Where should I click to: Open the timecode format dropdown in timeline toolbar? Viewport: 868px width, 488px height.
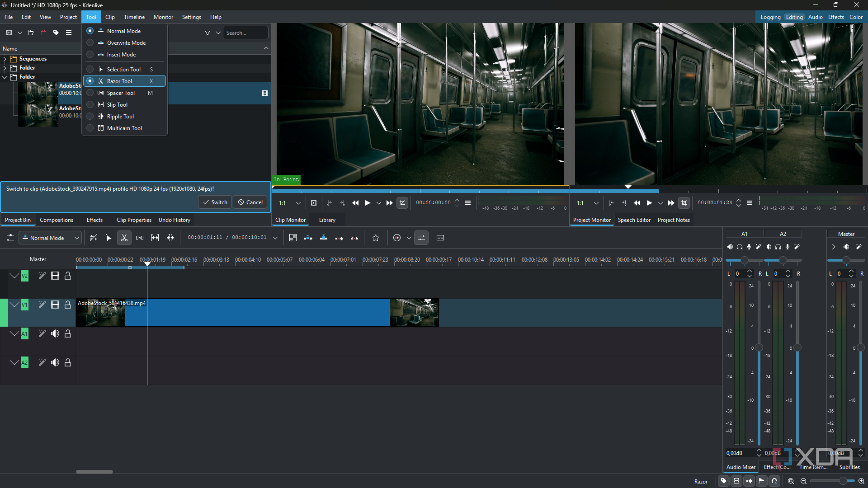[275, 238]
